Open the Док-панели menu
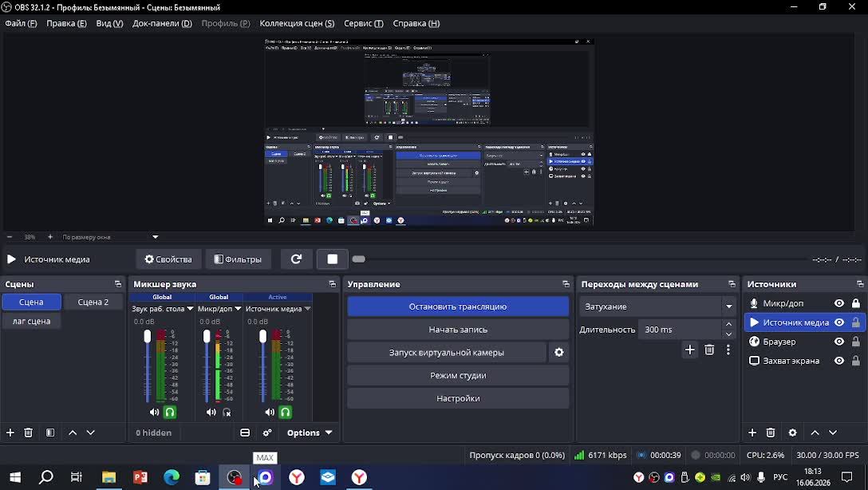Image resolution: width=868 pixels, height=490 pixels. (x=162, y=23)
